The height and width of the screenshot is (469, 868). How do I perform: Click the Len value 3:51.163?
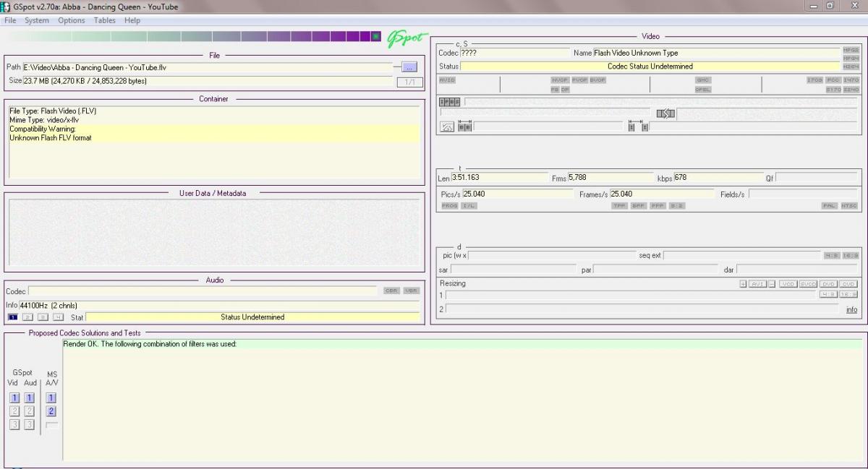tap(499, 178)
